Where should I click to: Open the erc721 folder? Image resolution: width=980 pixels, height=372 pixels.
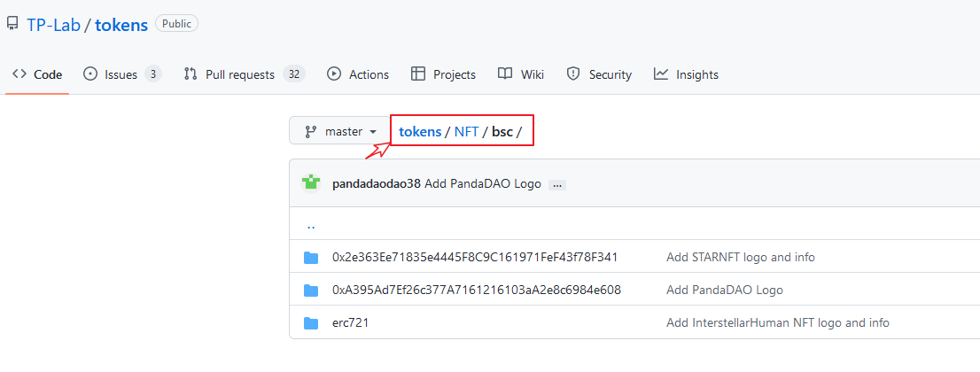(351, 323)
